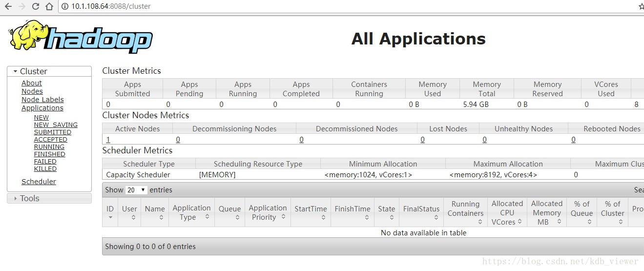
Task: Filter applications by RUNNING state
Action: [49, 146]
